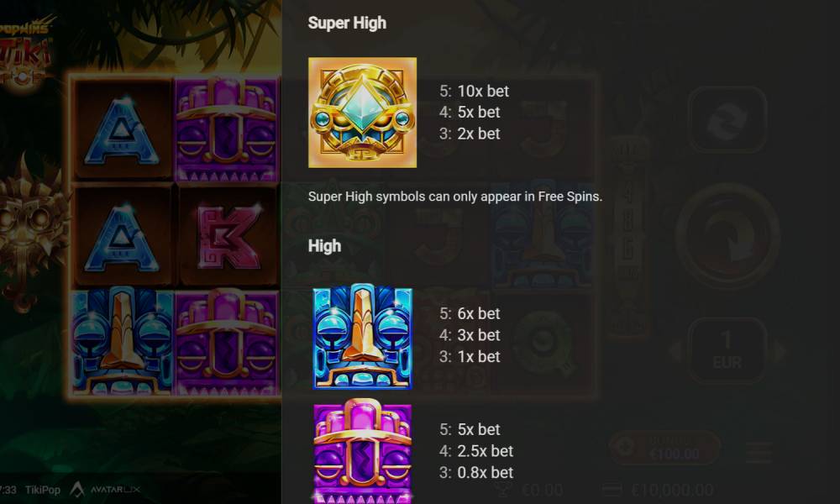Screen dimensions: 840x504
Task: Click the €10,000.00 balance display
Action: pyautogui.click(x=658, y=490)
